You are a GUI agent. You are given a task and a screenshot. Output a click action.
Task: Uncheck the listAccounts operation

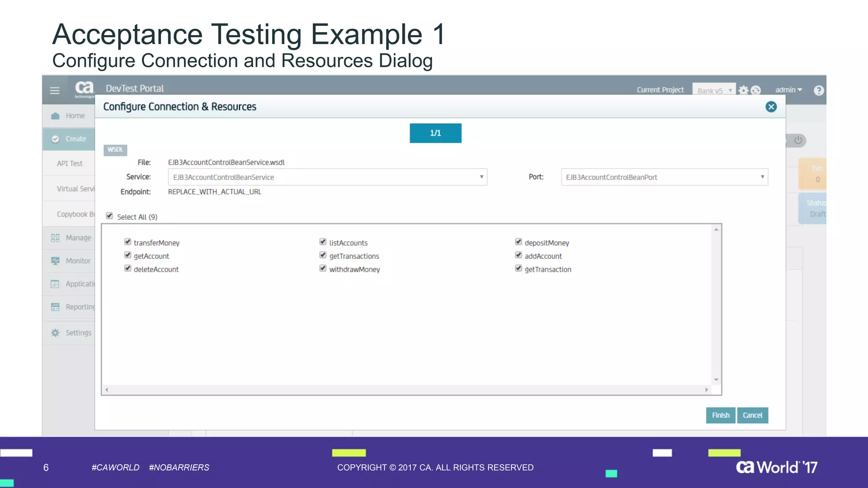click(x=323, y=242)
